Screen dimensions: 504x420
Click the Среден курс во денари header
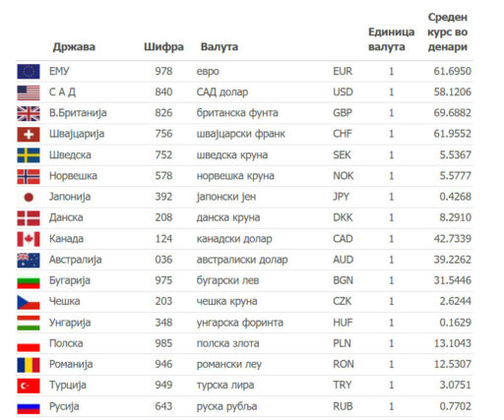coord(448,32)
